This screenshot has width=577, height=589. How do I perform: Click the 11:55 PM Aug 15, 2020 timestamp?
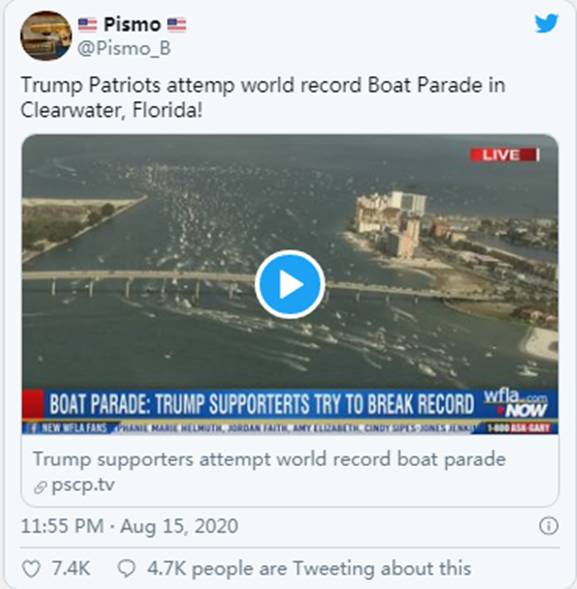point(129,526)
